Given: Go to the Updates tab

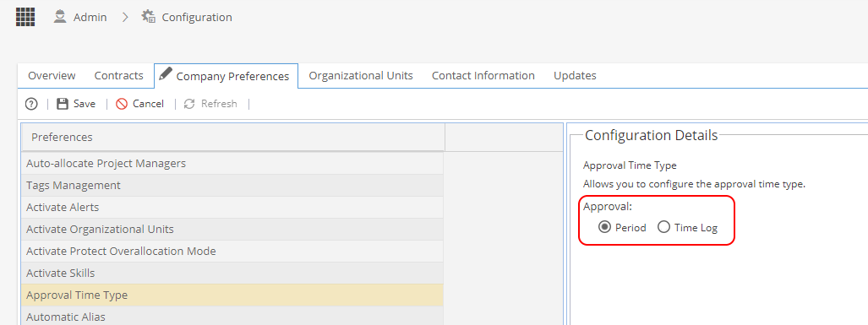Looking at the screenshot, I should click(x=575, y=76).
